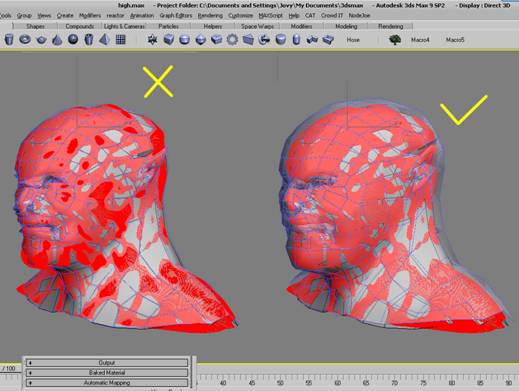Switch to the Particles shelf tab
Image resolution: width=519 pixels, height=391 pixels.
(x=168, y=26)
